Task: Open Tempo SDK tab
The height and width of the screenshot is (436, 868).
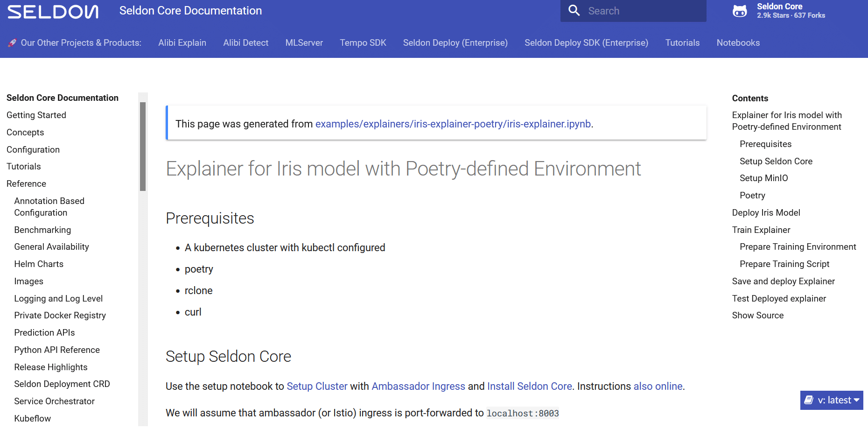Action: click(363, 43)
